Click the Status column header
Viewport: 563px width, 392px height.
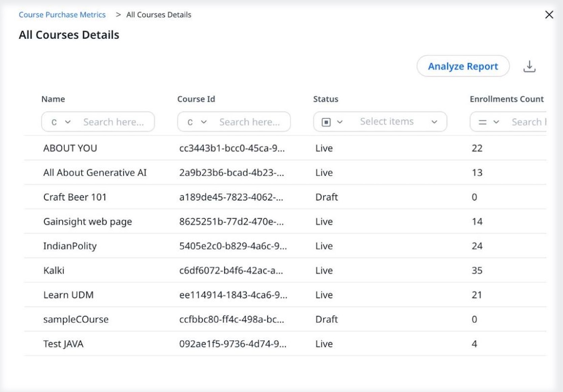click(x=325, y=99)
